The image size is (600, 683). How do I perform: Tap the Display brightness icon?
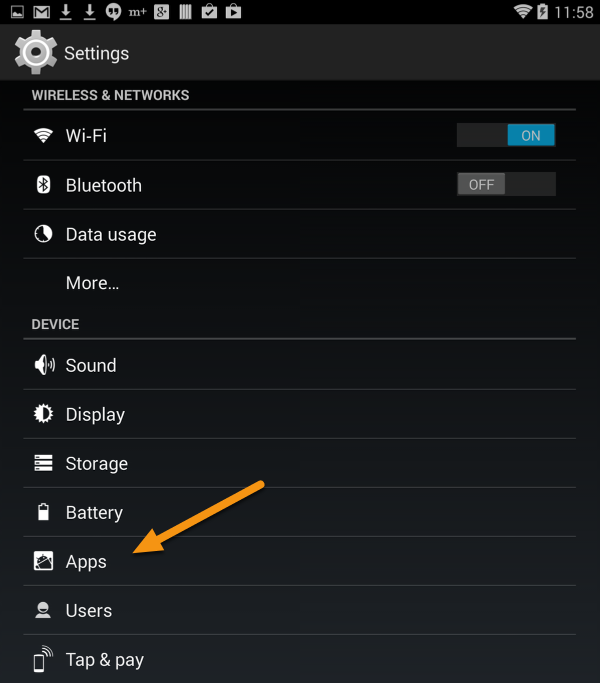[43, 414]
